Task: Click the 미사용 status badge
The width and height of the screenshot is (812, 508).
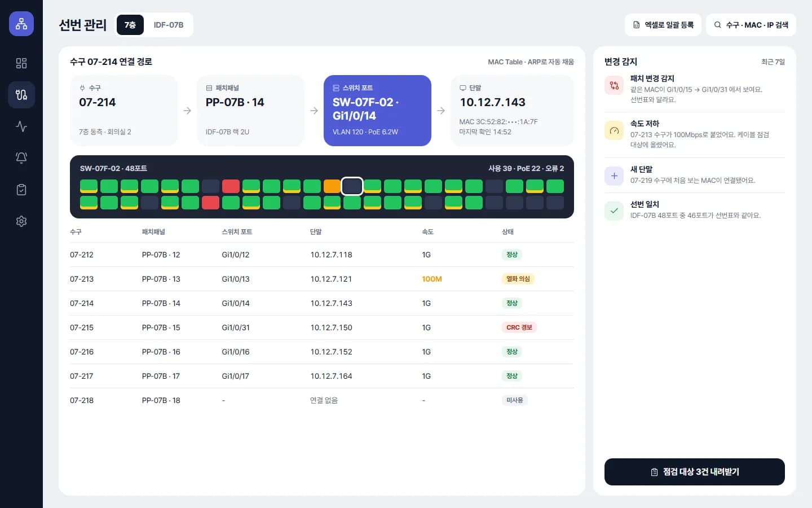Action: [x=515, y=400]
